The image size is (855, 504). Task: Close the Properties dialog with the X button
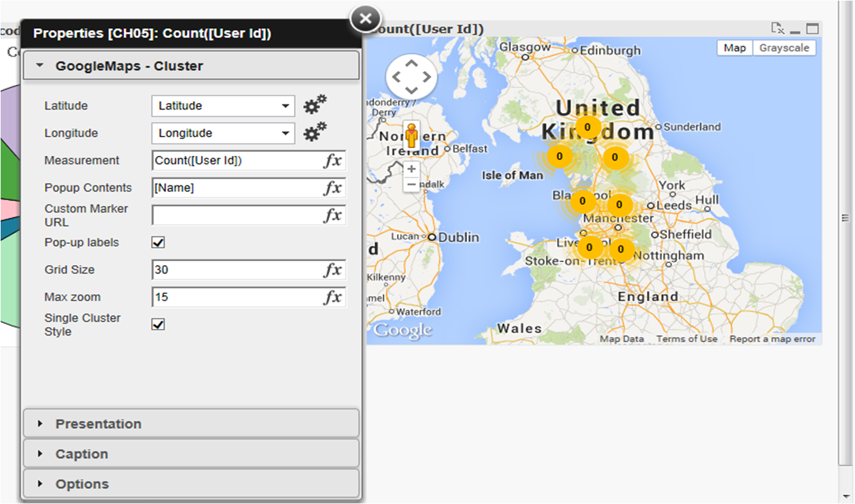(366, 19)
